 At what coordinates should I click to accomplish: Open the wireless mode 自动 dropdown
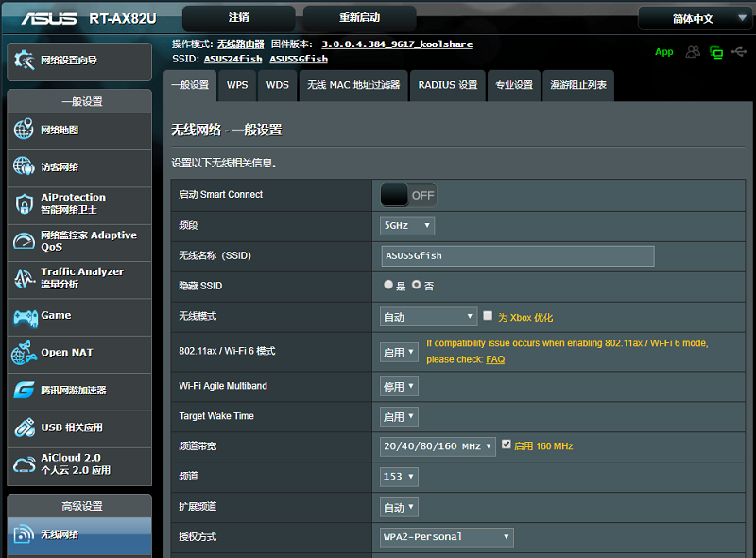point(428,317)
